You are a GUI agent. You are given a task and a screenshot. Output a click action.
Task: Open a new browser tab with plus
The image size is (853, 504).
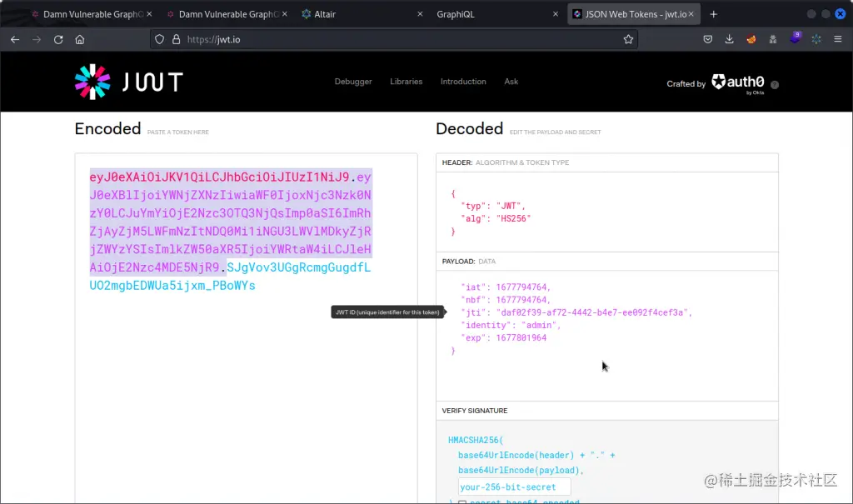click(x=714, y=14)
